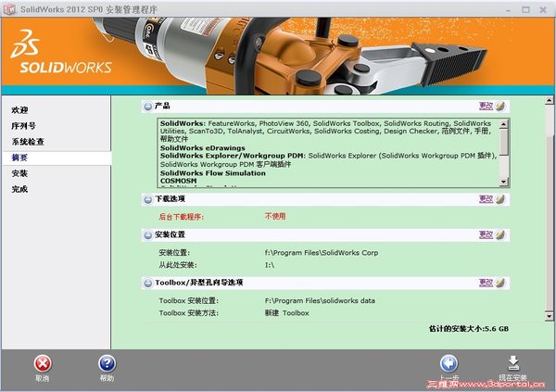Maximize the installation manager window

525,10
